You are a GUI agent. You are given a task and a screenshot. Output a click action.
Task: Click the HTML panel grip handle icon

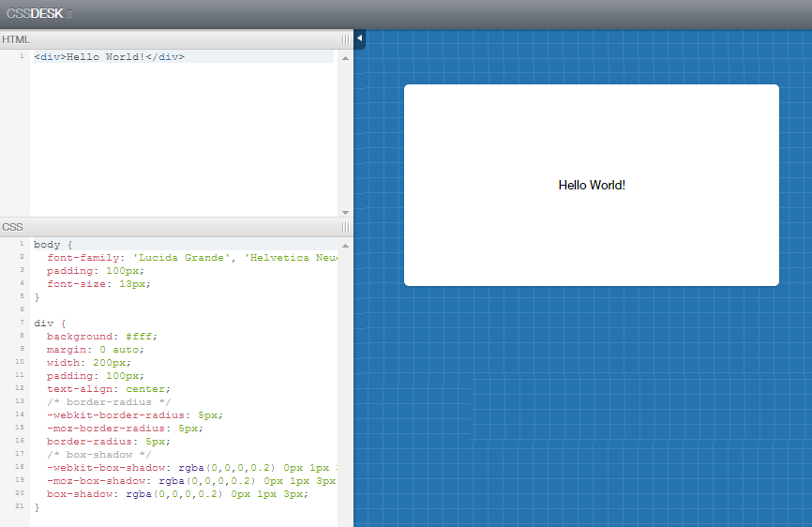point(345,40)
